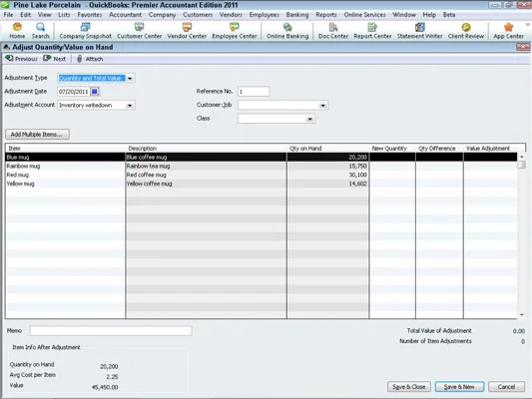532x399 pixels.
Task: Click Save & New button
Action: tap(459, 386)
